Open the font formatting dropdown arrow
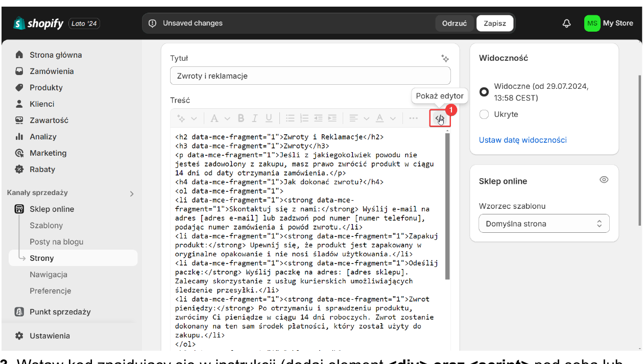This screenshot has width=644, height=364. tap(227, 118)
